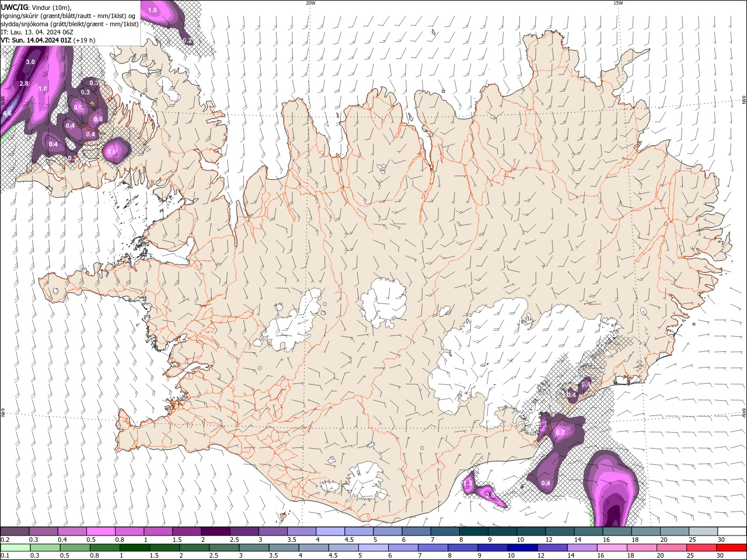The height and width of the screenshot is (560, 747).
Task: Click the red swatch ending the rain scale
Action: tap(732, 548)
